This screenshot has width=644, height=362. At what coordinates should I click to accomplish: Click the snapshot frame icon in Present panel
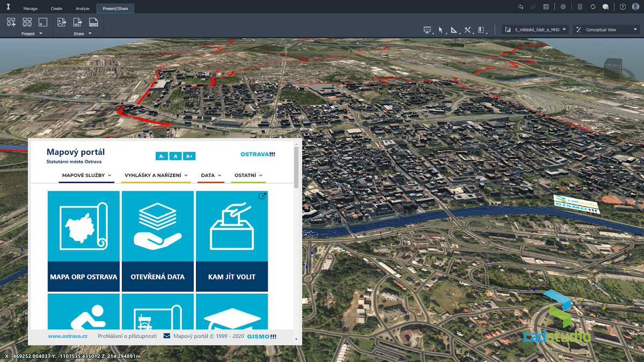pyautogui.click(x=43, y=22)
